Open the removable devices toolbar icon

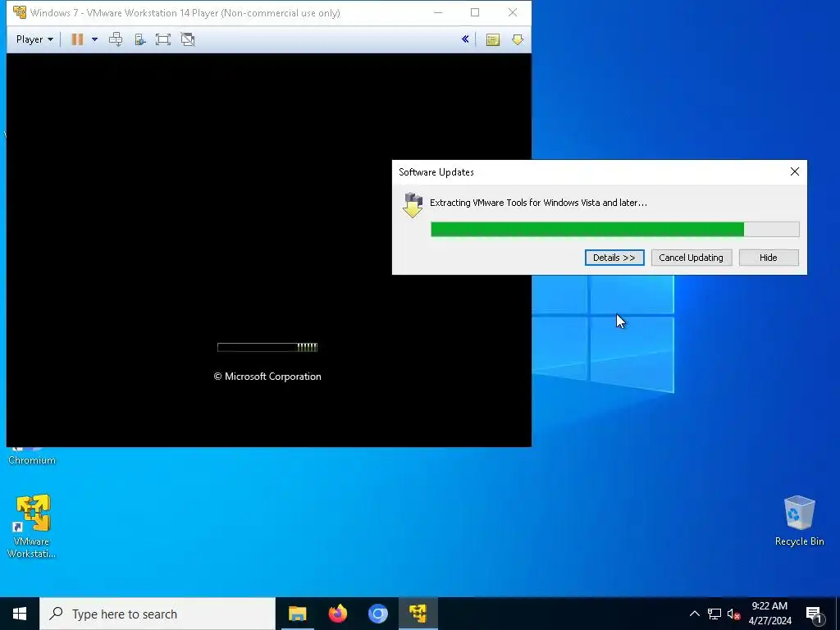[x=139, y=39]
